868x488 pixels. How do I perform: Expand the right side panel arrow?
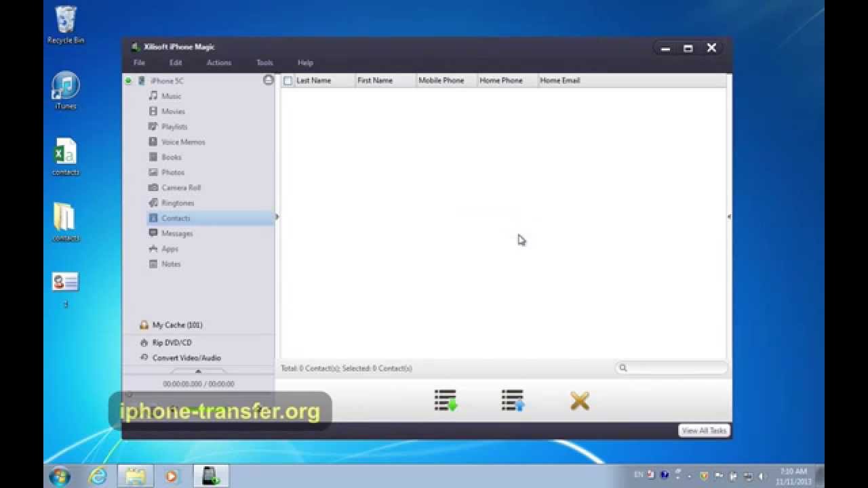(x=729, y=217)
